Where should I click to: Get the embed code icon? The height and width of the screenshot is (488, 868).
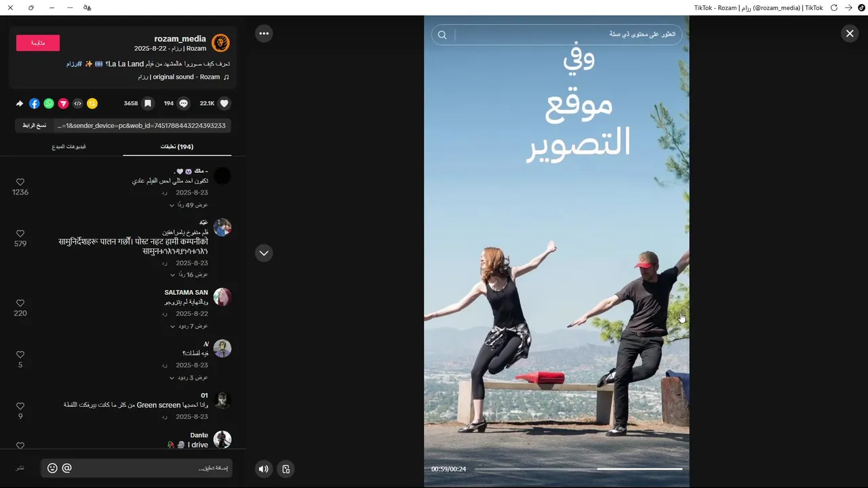click(78, 104)
